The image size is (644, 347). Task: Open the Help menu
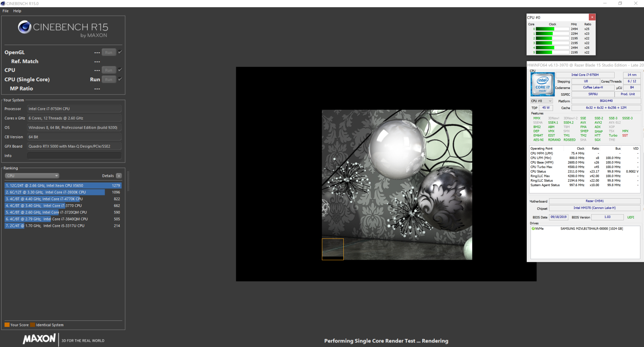coord(17,11)
